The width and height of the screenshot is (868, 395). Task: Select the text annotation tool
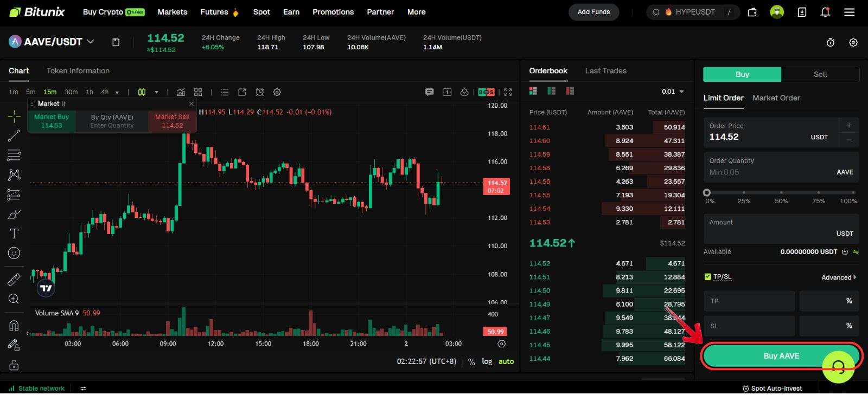pyautogui.click(x=14, y=234)
